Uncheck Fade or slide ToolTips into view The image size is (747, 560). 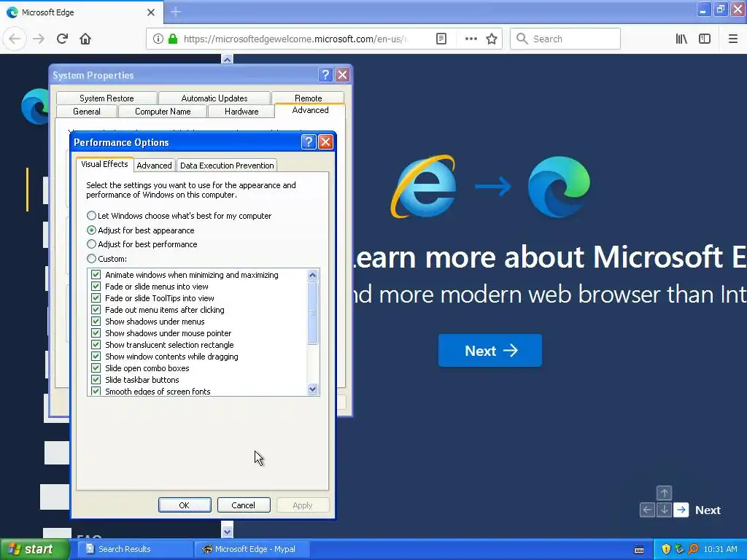point(96,298)
